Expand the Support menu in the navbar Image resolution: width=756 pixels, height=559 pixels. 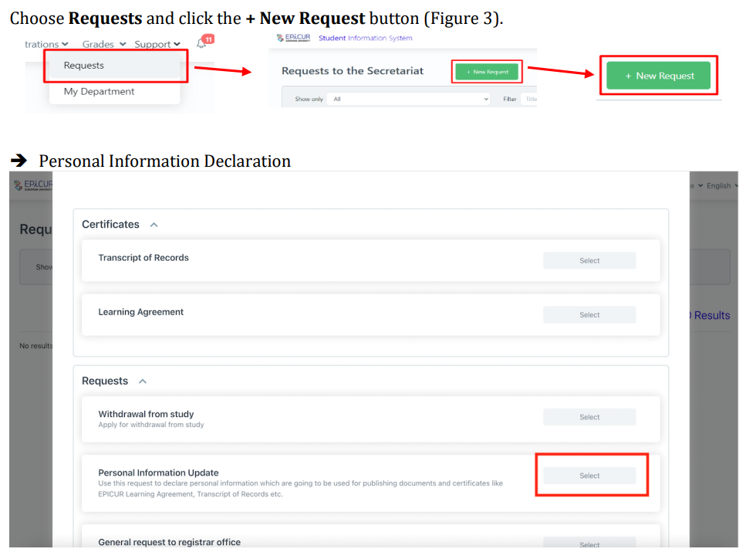pyautogui.click(x=157, y=44)
